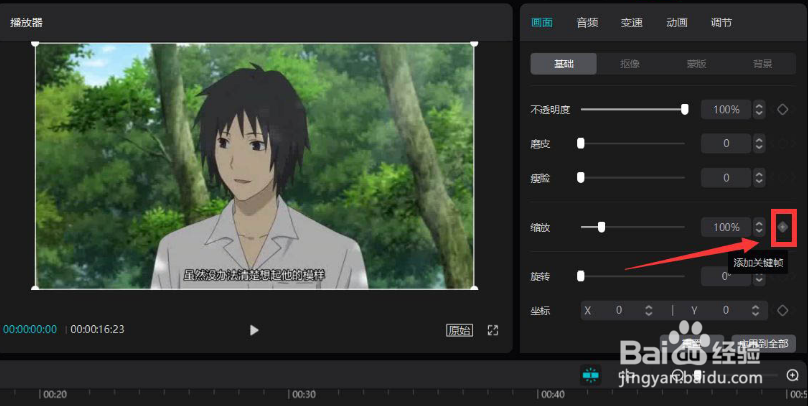Click the 缩放 label

click(540, 227)
